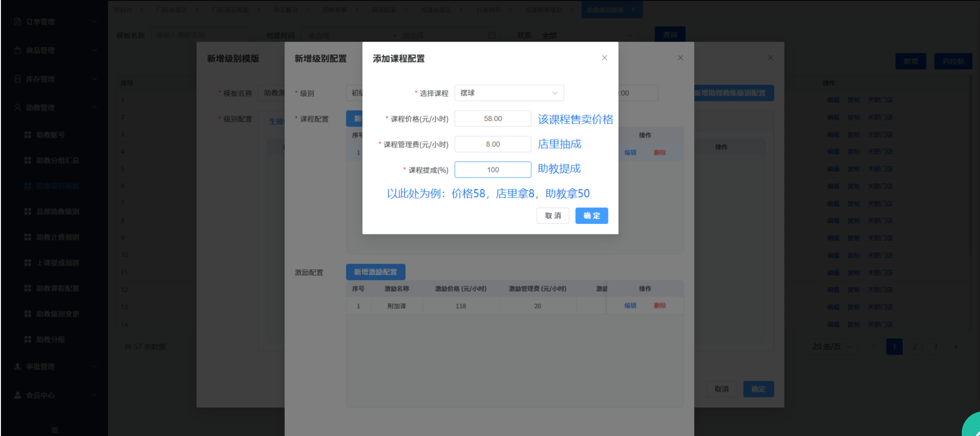Focus the 模板名称 search input
Image resolution: width=980 pixels, height=436 pixels.
tap(201, 35)
